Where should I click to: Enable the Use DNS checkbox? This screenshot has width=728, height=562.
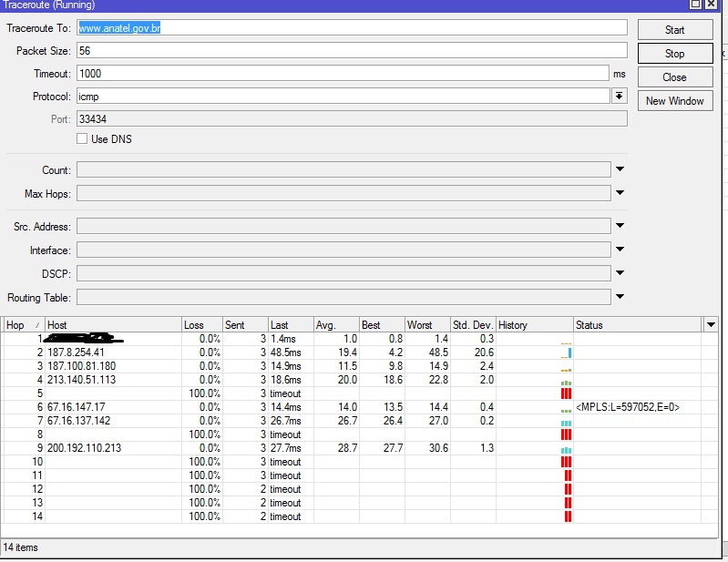coord(82,138)
